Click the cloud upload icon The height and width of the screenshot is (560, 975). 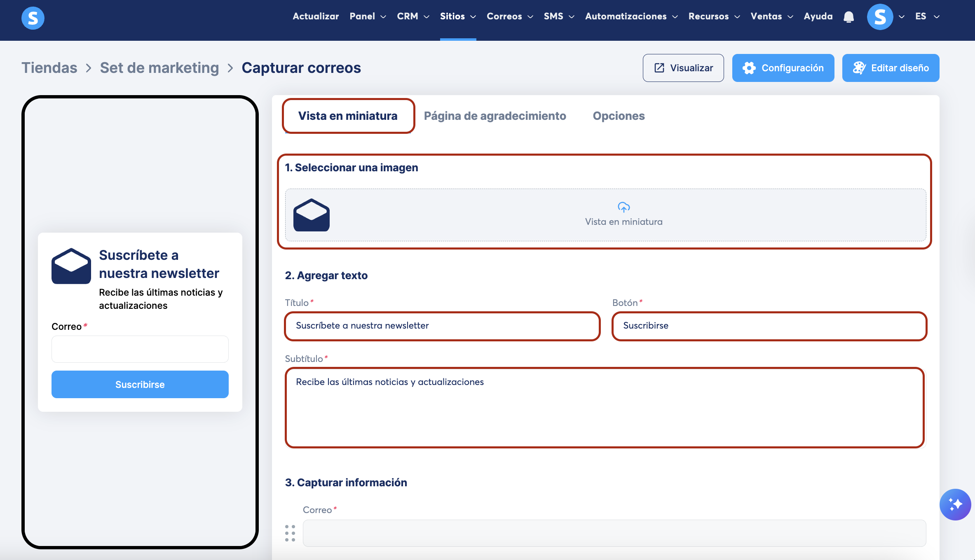[x=623, y=207]
